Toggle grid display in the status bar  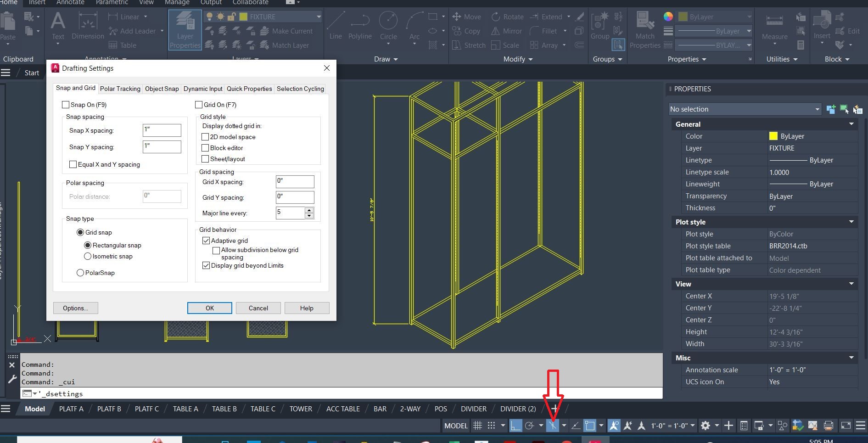pyautogui.click(x=477, y=426)
